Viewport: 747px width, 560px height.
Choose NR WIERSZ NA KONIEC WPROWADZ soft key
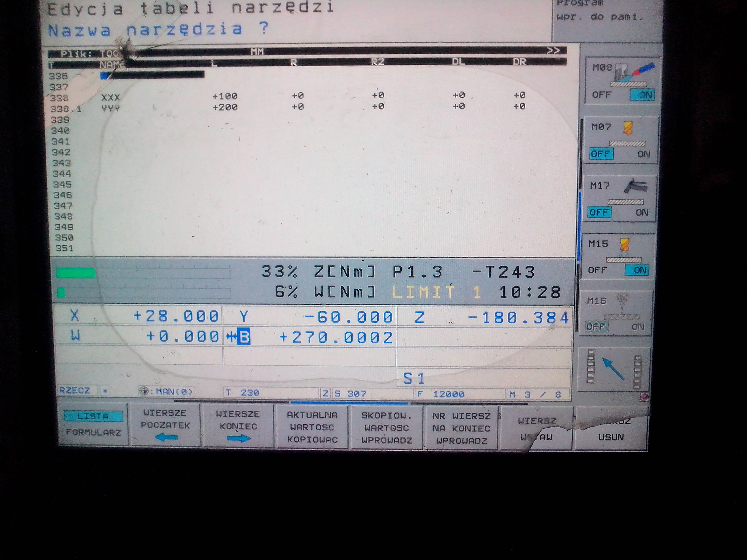(x=461, y=428)
